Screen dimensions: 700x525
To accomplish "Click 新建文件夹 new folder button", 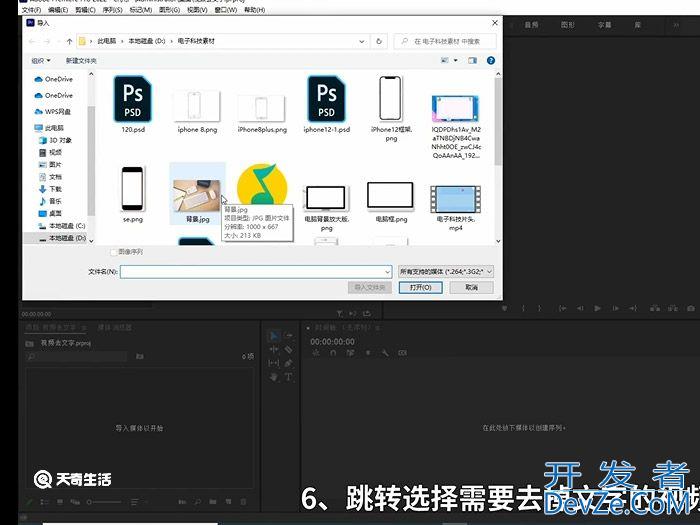I will tap(81, 60).
